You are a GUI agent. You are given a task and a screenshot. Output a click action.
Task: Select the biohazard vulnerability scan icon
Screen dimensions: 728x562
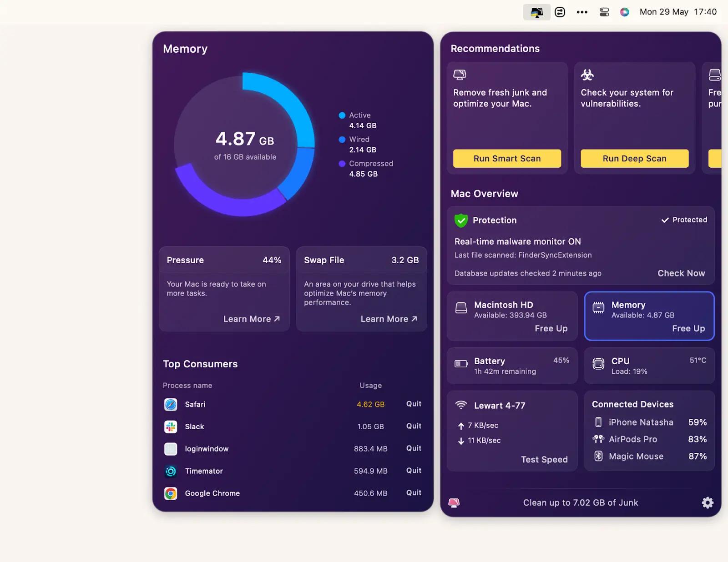(587, 75)
